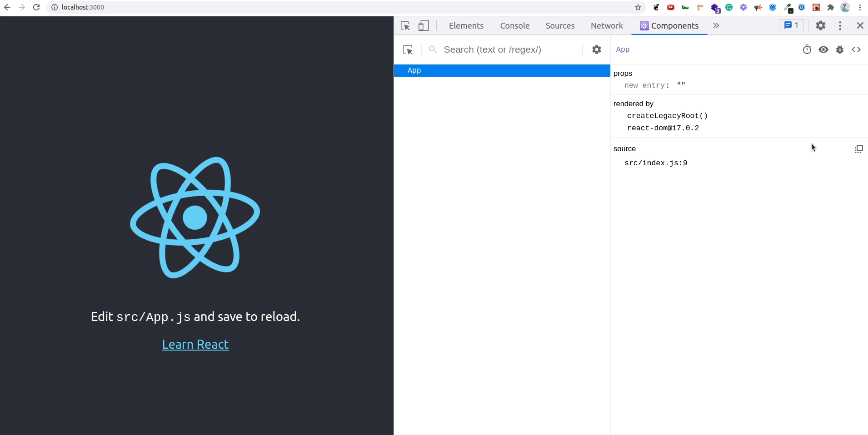
Task: Open the blue circular C extension icon
Action: click(773, 7)
